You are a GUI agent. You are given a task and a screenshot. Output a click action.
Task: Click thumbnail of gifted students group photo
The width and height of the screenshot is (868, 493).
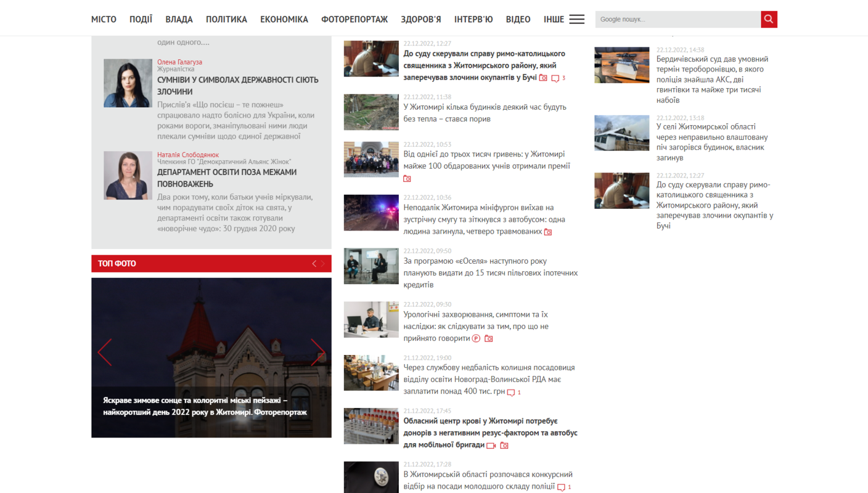pyautogui.click(x=371, y=160)
